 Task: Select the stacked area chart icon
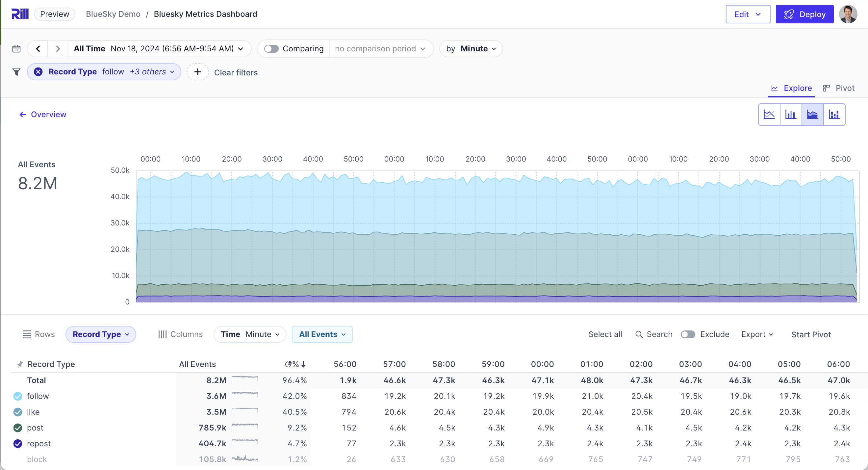812,115
